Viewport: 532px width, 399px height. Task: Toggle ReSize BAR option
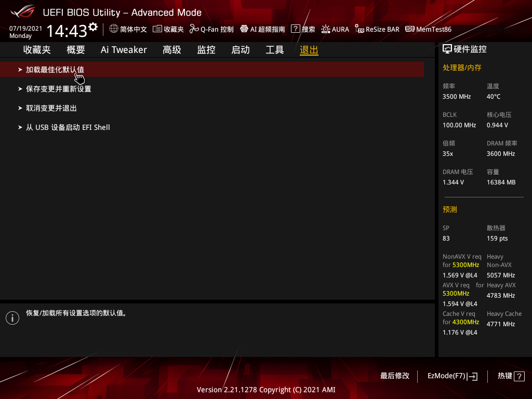click(x=377, y=29)
